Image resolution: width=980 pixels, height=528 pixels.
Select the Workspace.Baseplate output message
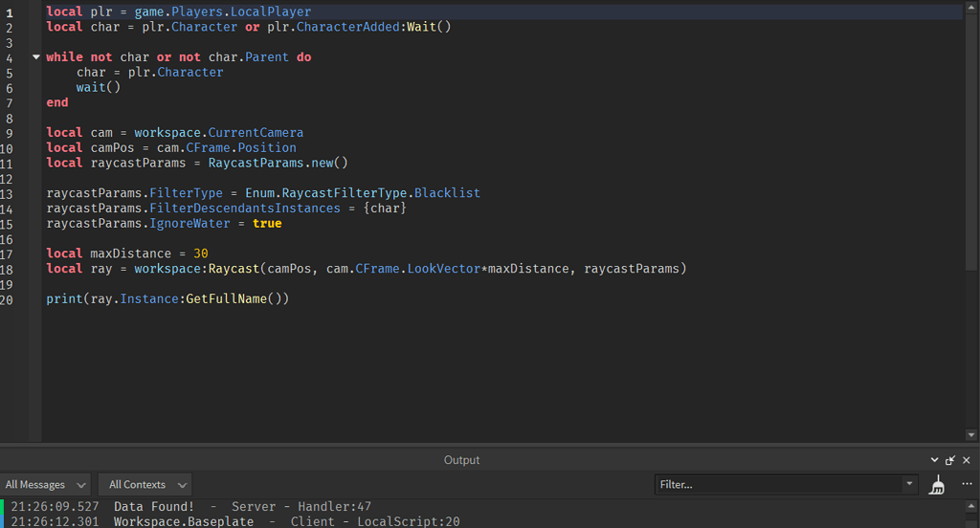point(184,521)
